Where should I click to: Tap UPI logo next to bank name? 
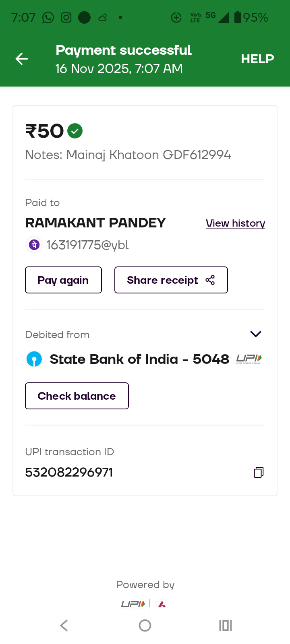(249, 359)
